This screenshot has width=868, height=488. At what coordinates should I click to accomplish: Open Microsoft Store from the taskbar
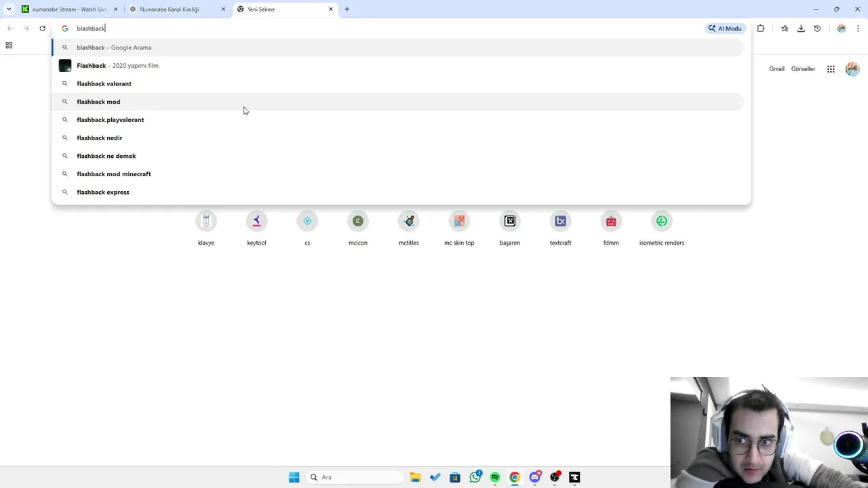coord(455,477)
